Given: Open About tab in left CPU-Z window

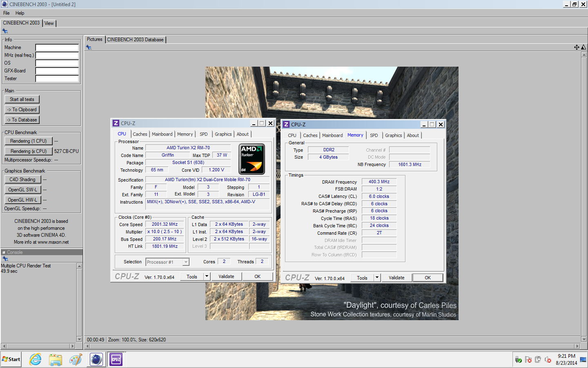Looking at the screenshot, I should tap(243, 134).
